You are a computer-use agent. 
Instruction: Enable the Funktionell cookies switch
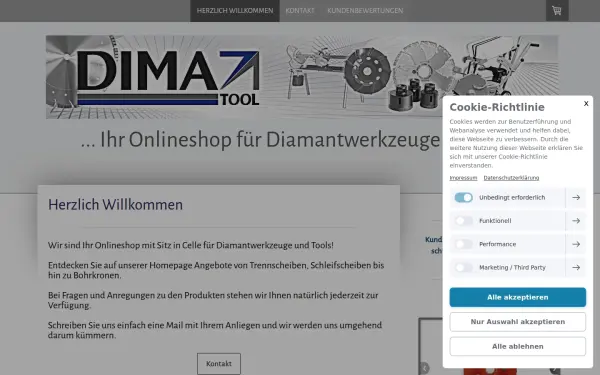click(x=463, y=221)
